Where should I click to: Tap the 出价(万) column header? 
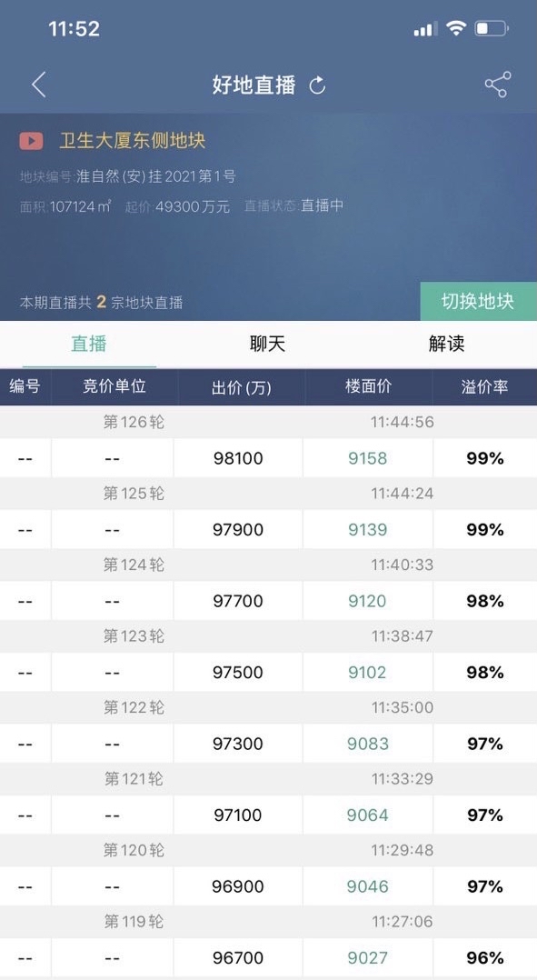242,387
